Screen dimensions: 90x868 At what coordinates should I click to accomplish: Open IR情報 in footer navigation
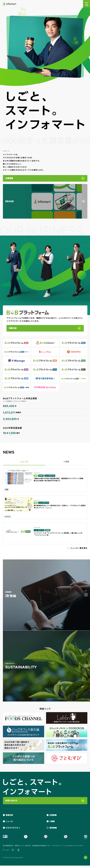point(51,821)
